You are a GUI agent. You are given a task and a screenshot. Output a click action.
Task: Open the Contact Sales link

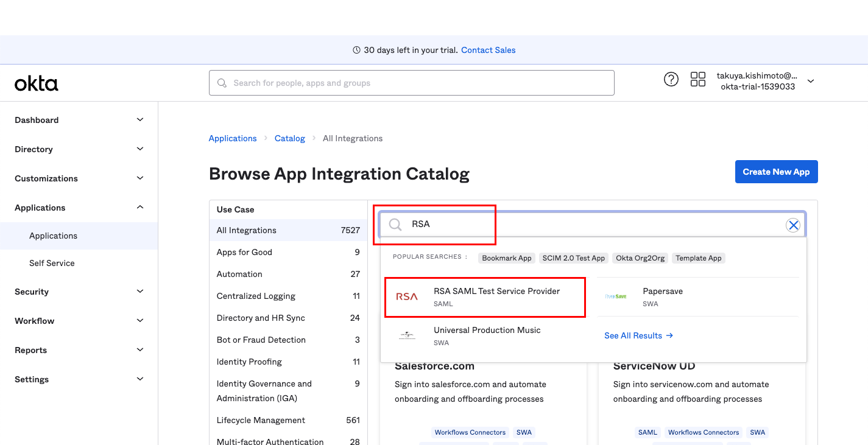pos(488,50)
